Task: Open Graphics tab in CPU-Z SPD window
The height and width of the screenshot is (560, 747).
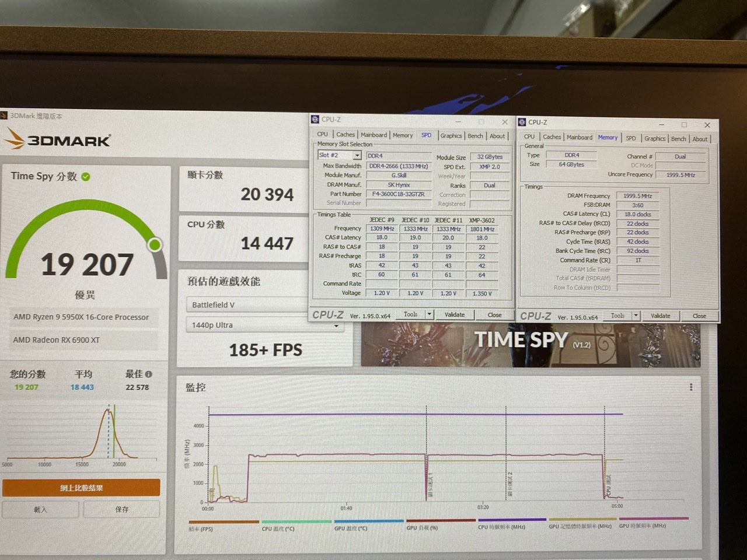Action: click(451, 136)
